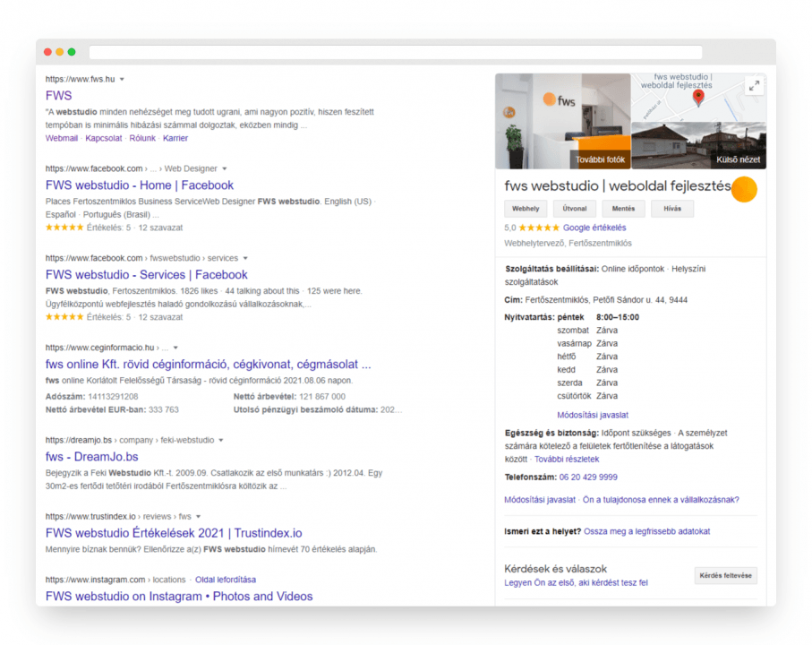Screen dimensions: 812x645
Task: Click Ossza meg a legfrissebb adatokat link
Action: 646,531
